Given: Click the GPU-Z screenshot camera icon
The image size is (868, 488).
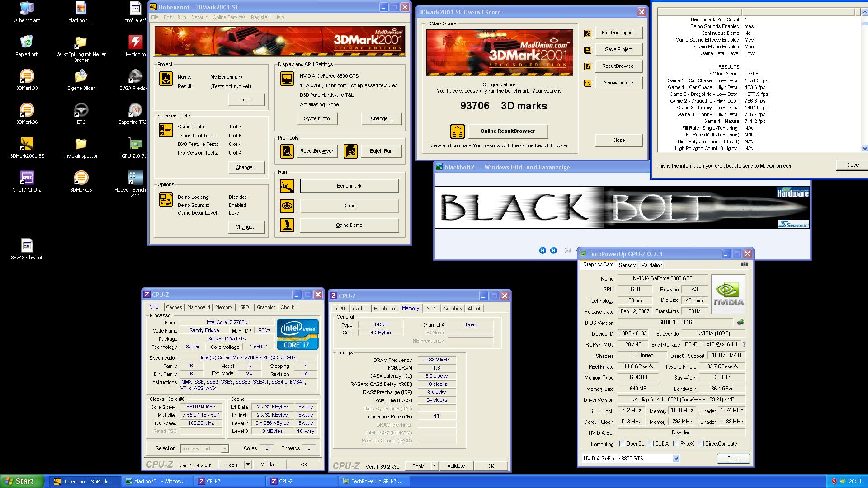Looking at the screenshot, I should pos(745,264).
